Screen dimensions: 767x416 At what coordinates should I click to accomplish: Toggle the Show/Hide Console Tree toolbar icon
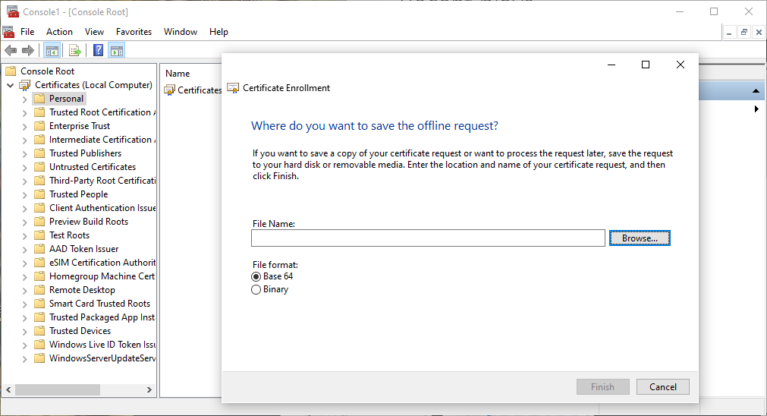pos(51,51)
